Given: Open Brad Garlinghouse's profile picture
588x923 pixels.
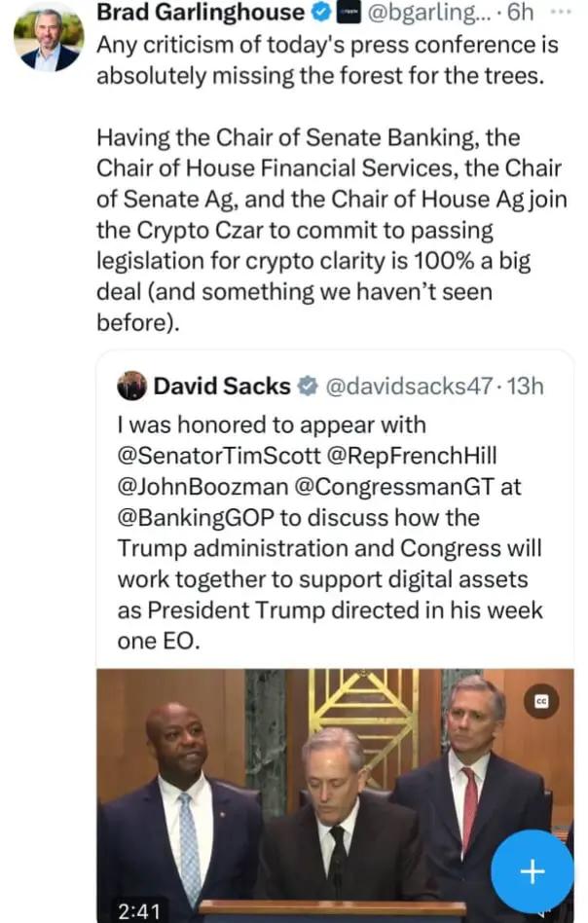Looking at the screenshot, I should click(x=48, y=39).
